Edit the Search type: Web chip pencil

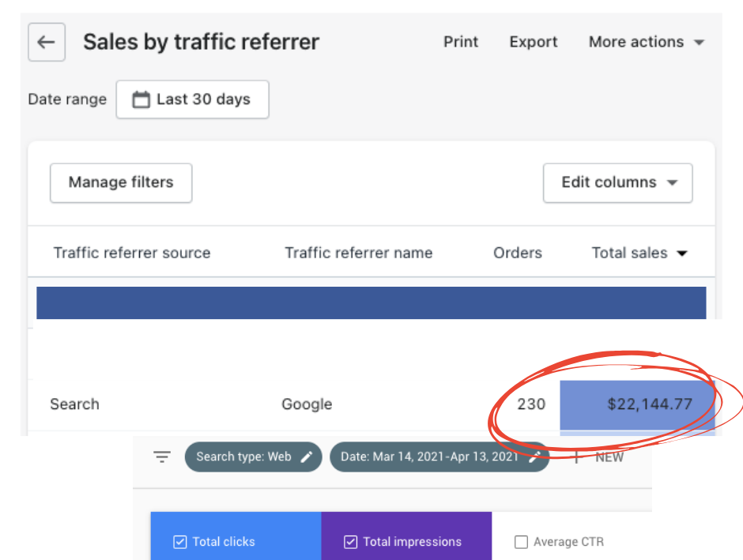(307, 457)
